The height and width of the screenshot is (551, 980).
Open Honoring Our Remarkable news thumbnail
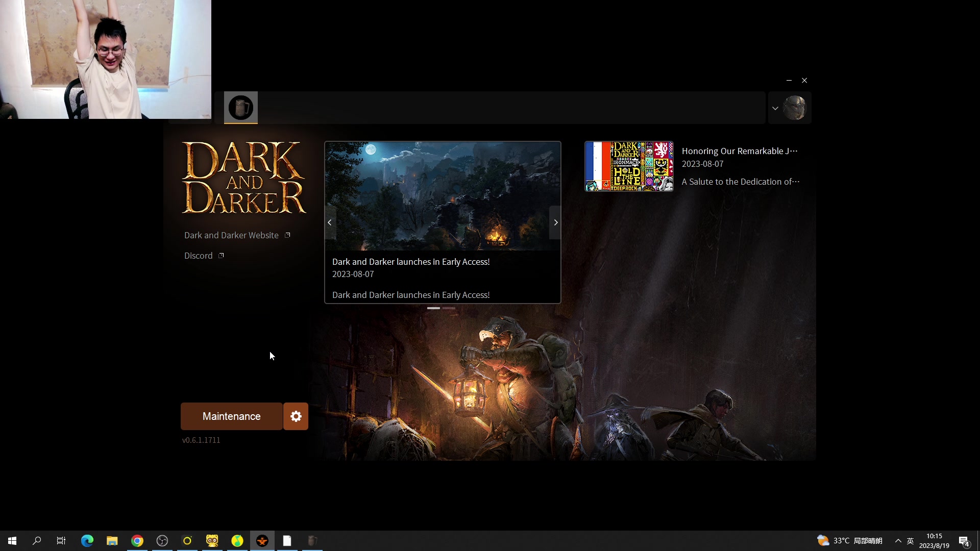click(629, 166)
